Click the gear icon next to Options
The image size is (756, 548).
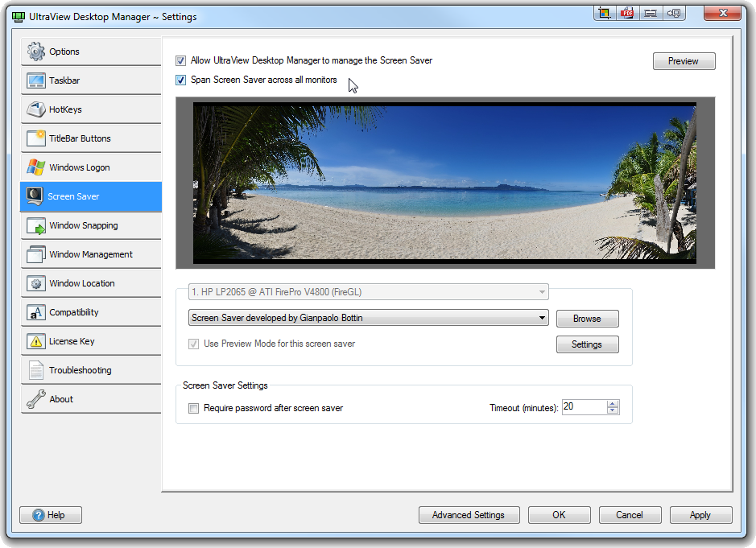pos(36,52)
